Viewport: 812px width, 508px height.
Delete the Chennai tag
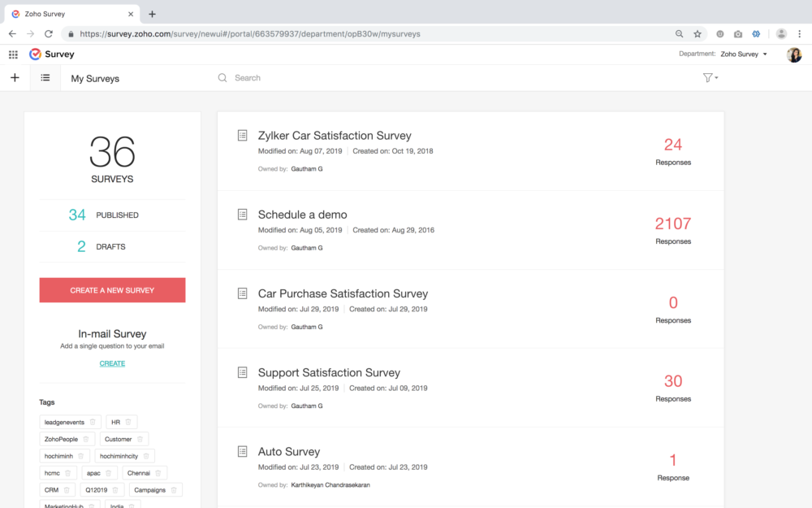(x=159, y=472)
